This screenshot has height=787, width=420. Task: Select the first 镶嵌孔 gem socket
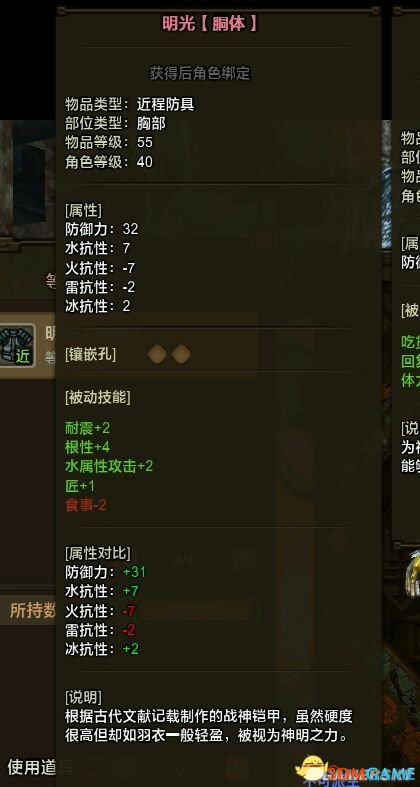coord(157,354)
